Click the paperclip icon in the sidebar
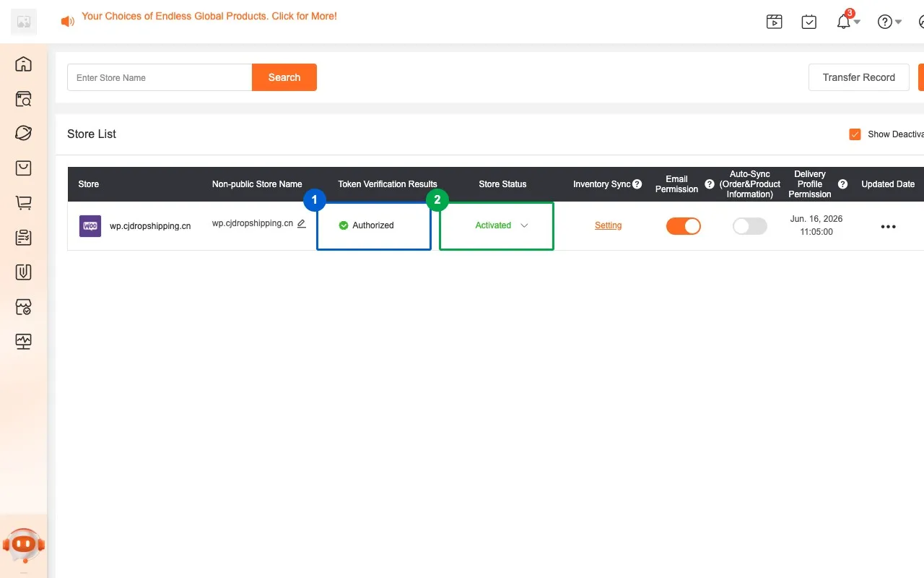Image resolution: width=924 pixels, height=578 pixels. (x=23, y=272)
